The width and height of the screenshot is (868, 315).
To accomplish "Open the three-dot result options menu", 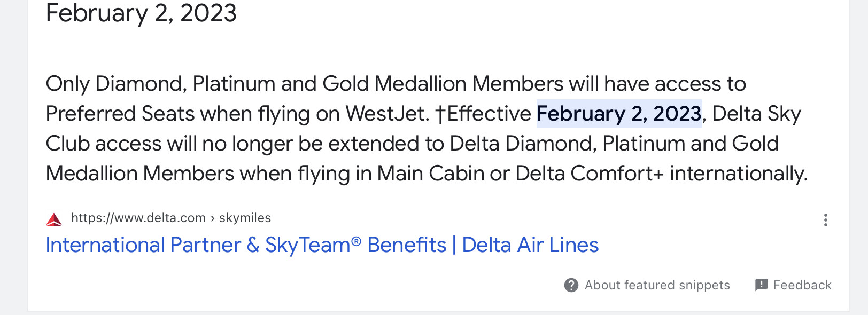I will [x=826, y=220].
